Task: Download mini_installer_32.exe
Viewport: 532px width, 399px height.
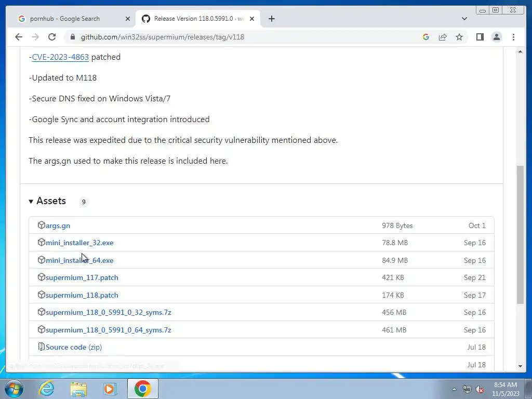Action: click(79, 243)
